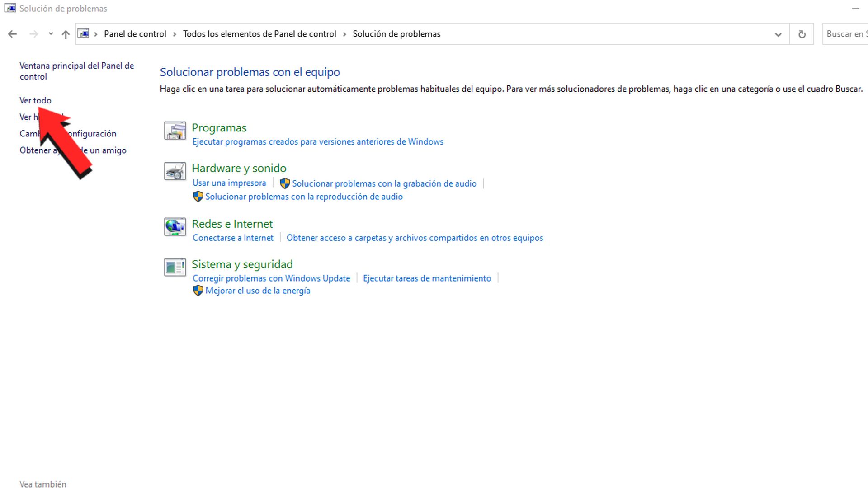The image size is (868, 488).
Task: Click Solucionar problemas con la reproducción de audio
Action: coord(304,197)
